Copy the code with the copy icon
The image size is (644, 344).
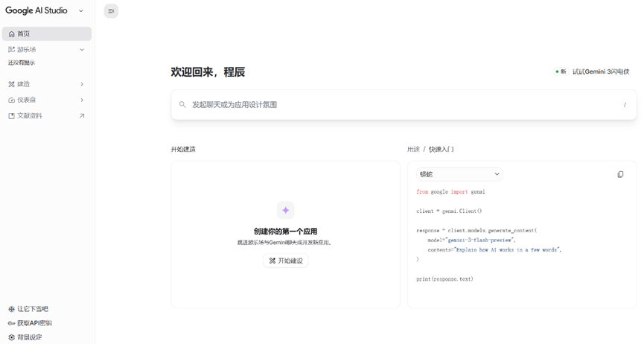click(620, 174)
